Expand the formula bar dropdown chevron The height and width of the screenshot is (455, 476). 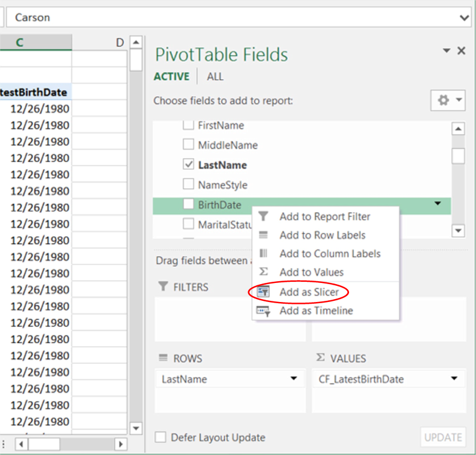point(464,18)
